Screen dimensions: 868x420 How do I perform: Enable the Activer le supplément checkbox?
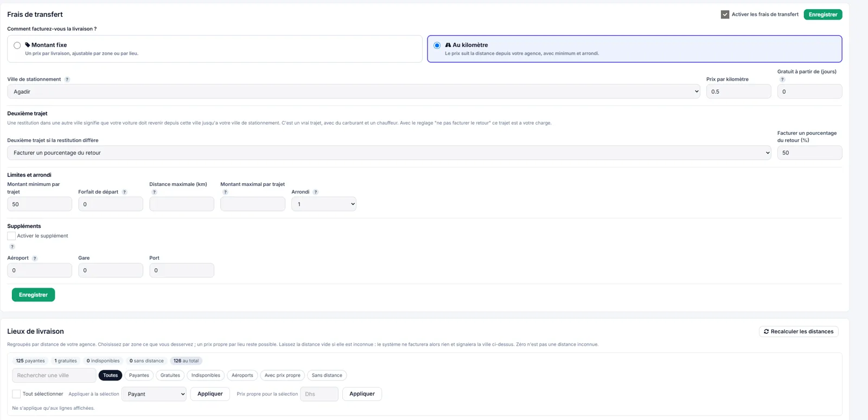click(11, 236)
